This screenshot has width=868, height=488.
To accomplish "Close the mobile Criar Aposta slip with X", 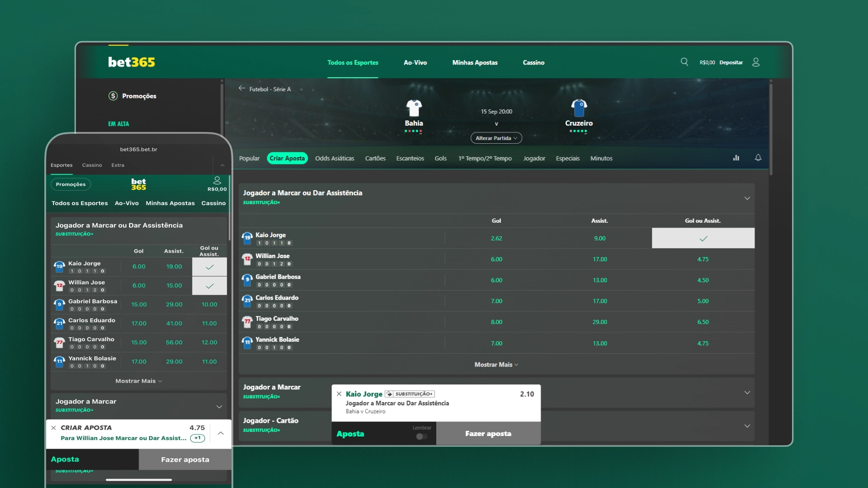I will pos(53,427).
